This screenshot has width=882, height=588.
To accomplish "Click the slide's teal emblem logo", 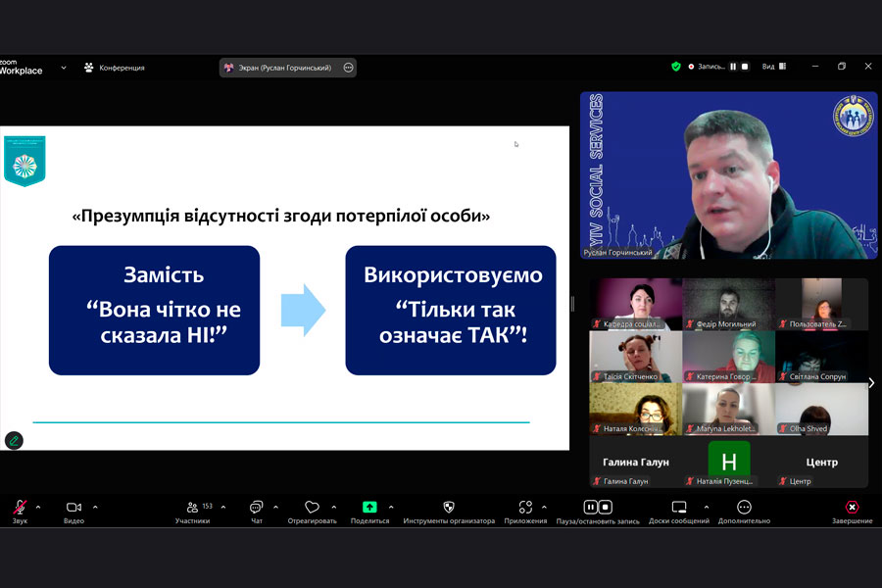I will click(x=24, y=161).
